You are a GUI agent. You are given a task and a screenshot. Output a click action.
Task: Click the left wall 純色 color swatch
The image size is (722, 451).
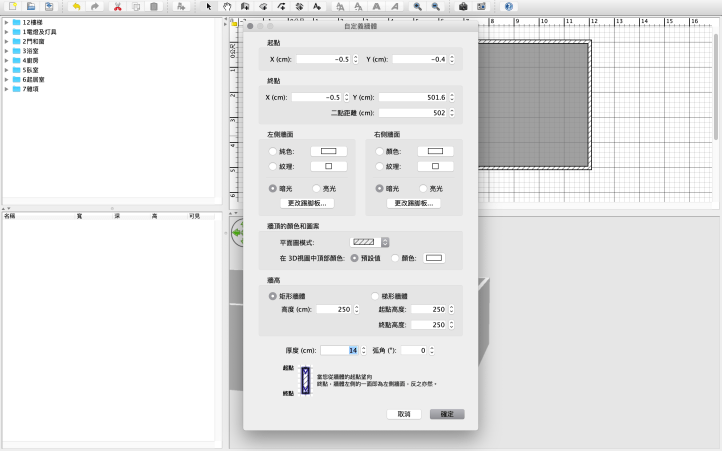(x=328, y=151)
